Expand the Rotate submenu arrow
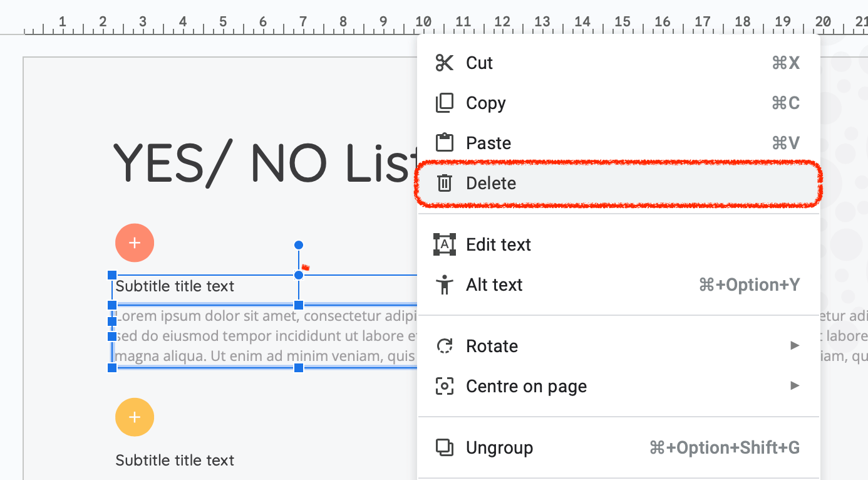This screenshot has height=480, width=868. tap(795, 345)
